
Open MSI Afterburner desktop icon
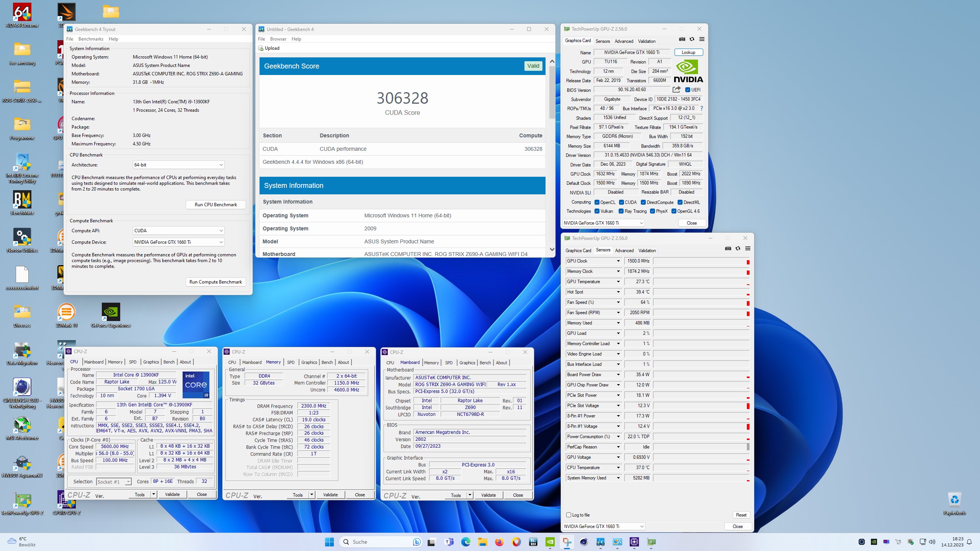(x=22, y=428)
